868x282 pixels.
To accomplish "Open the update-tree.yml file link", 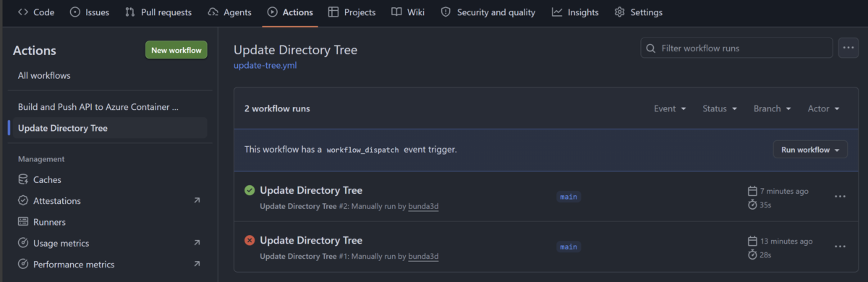I will click(265, 65).
